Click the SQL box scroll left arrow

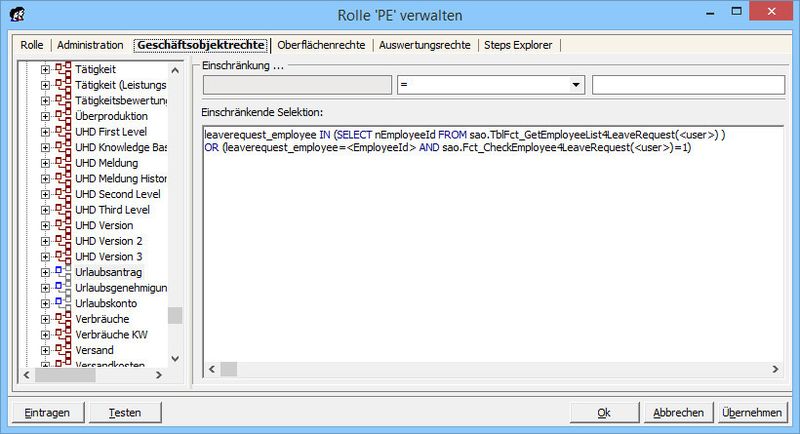212,369
